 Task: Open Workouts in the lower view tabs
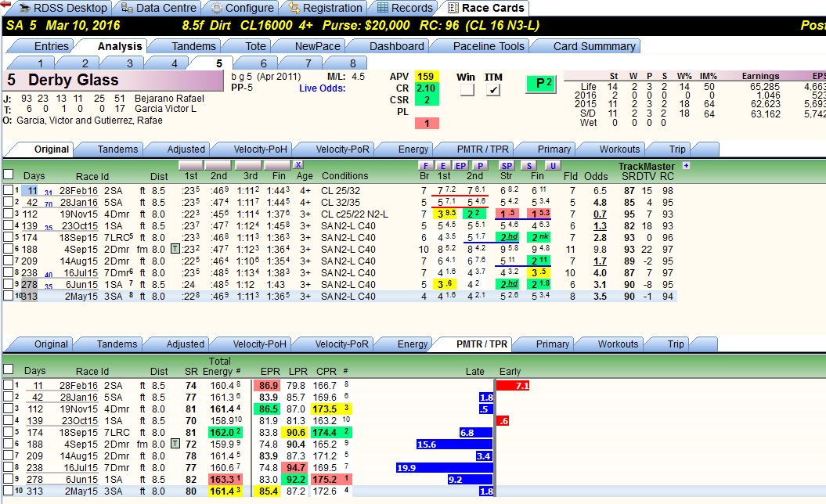(618, 344)
